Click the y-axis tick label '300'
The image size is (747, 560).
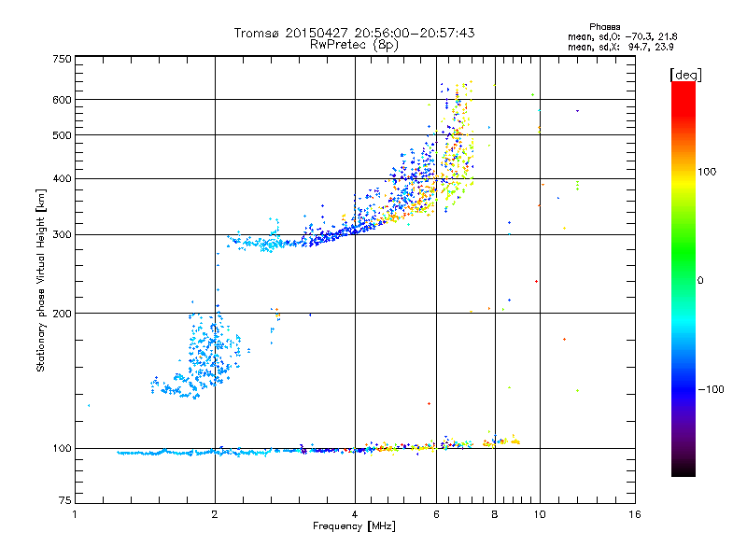pyautogui.click(x=62, y=235)
